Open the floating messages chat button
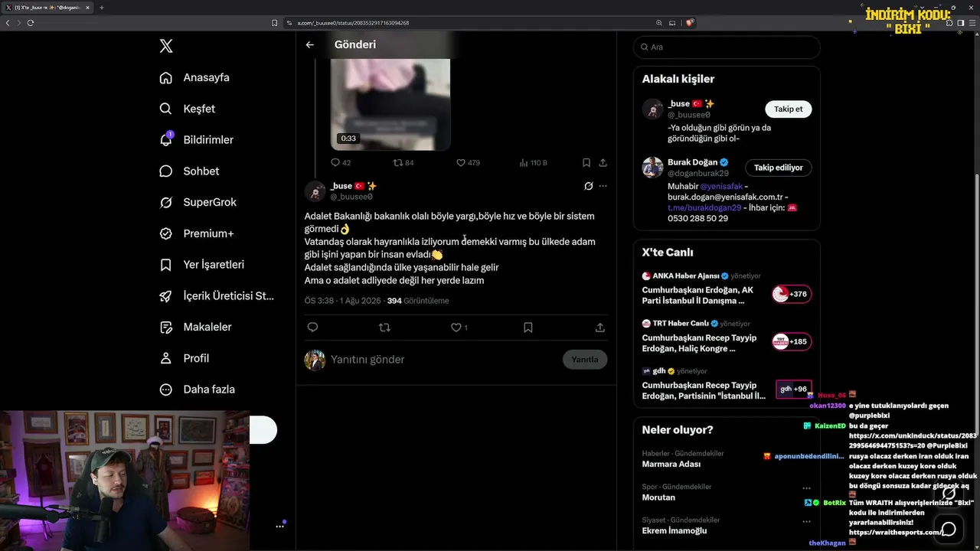 pyautogui.click(x=949, y=529)
